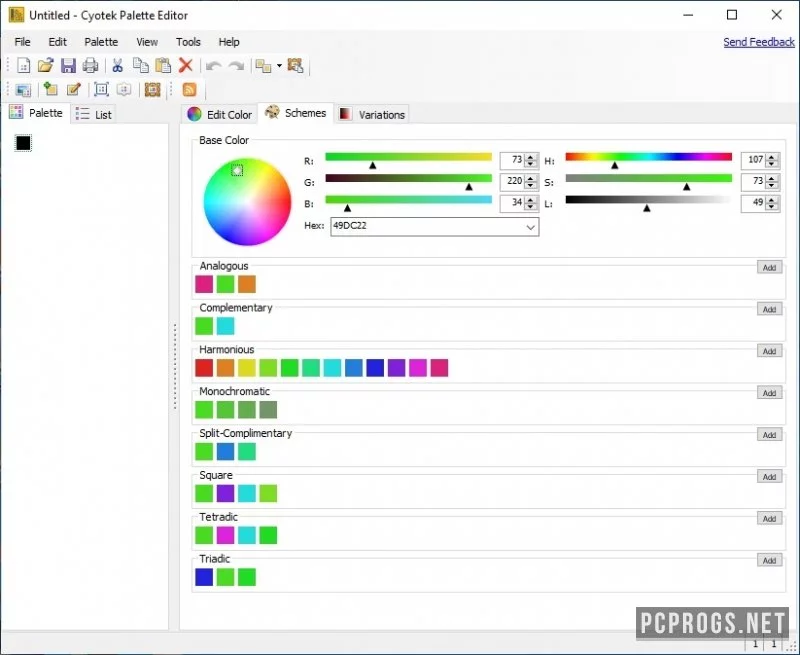Viewport: 800px width, 655px height.
Task: Click the select all colors icon
Action: [x=101, y=89]
